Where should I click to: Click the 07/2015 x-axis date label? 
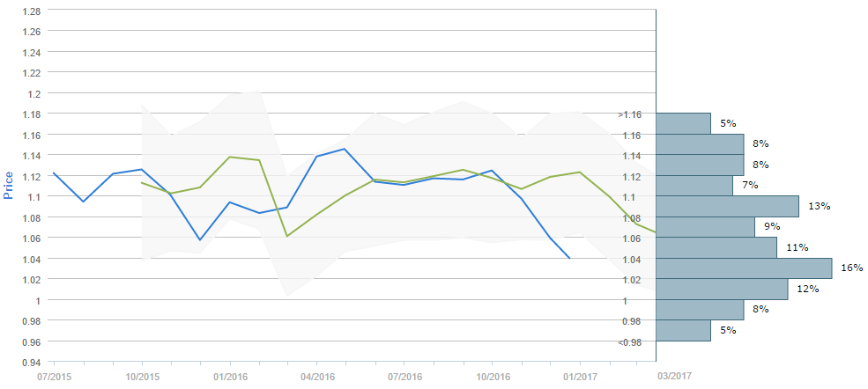(x=54, y=376)
